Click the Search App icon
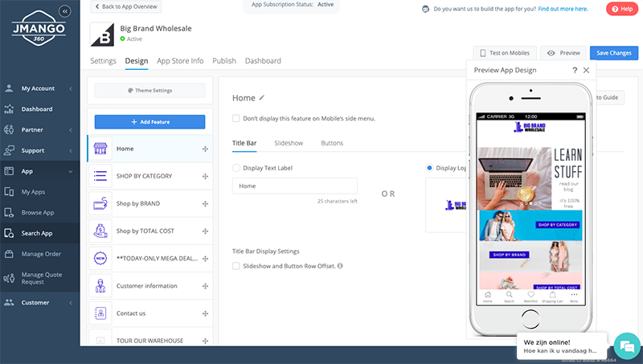 coord(9,233)
